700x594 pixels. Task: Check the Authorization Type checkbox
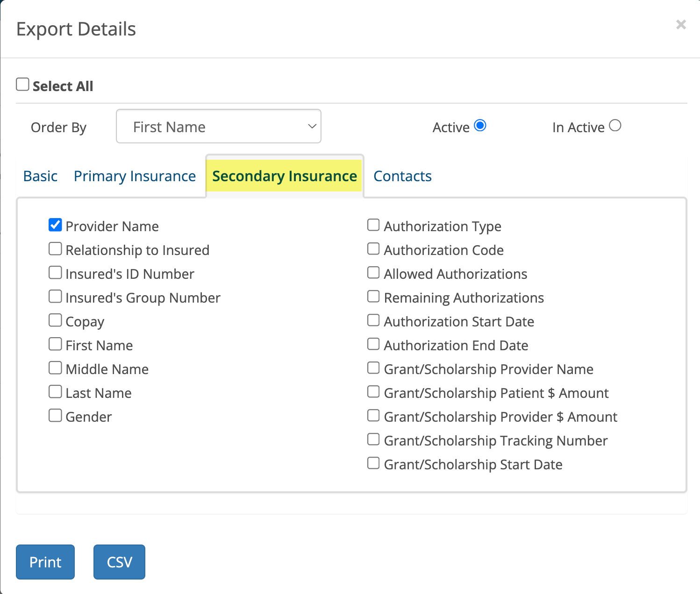pos(373,225)
